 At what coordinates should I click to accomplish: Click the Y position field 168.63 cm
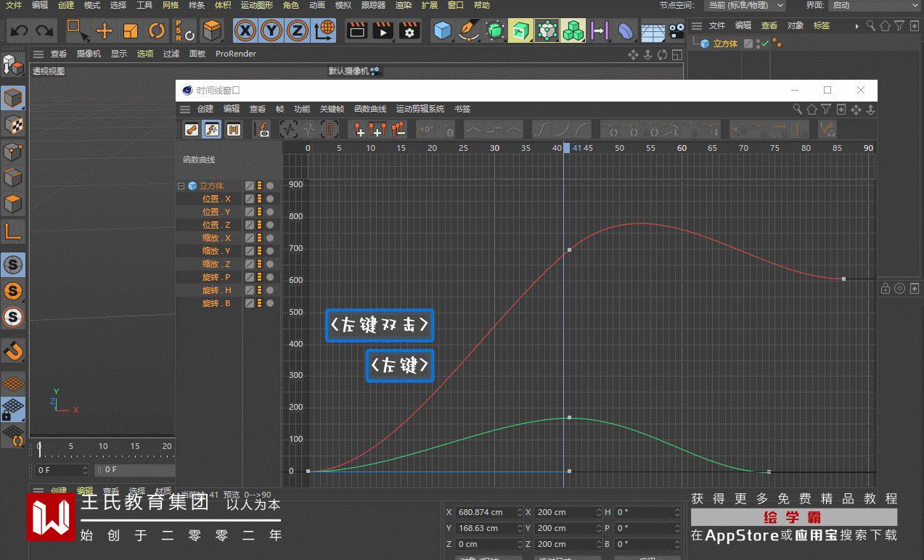(x=490, y=528)
